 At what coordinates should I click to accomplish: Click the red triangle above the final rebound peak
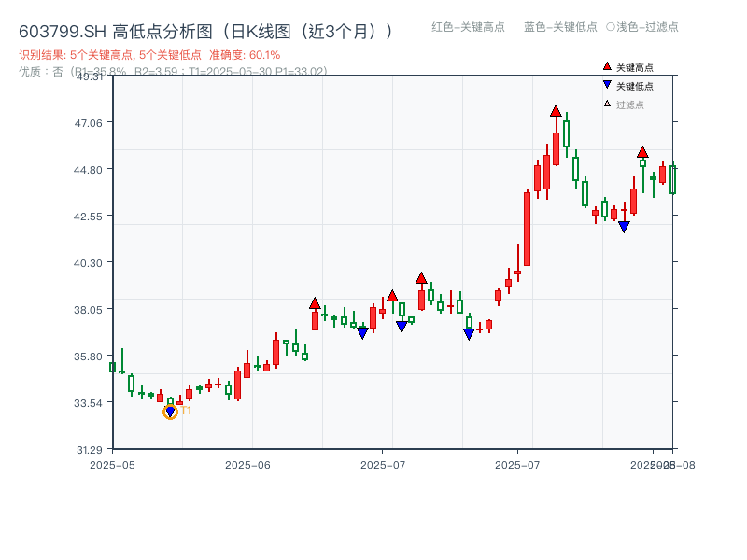[643, 154]
